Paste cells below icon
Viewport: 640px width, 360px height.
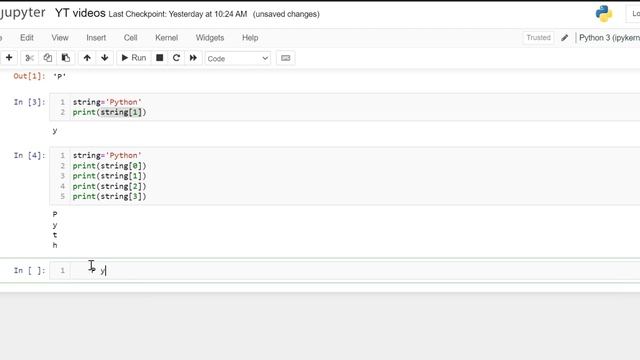[66, 58]
